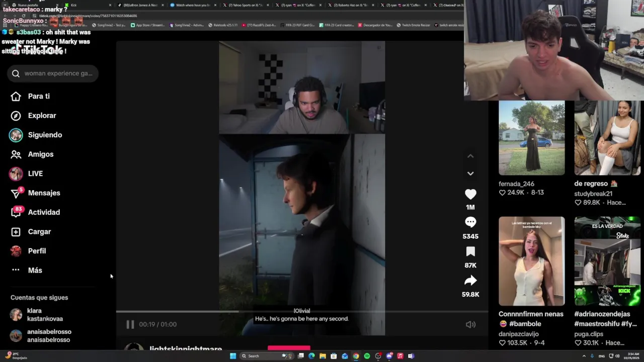The width and height of the screenshot is (644, 362).
Task: Like the video with heart icon
Action: tap(470, 194)
